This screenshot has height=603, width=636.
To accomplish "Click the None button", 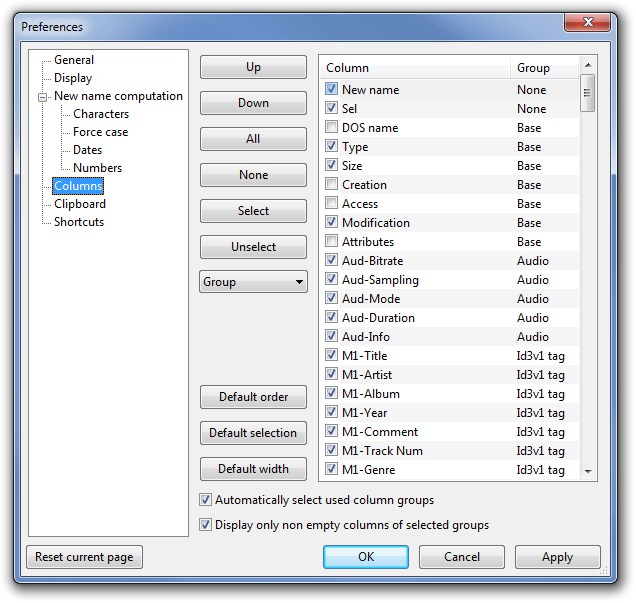I will click(254, 175).
